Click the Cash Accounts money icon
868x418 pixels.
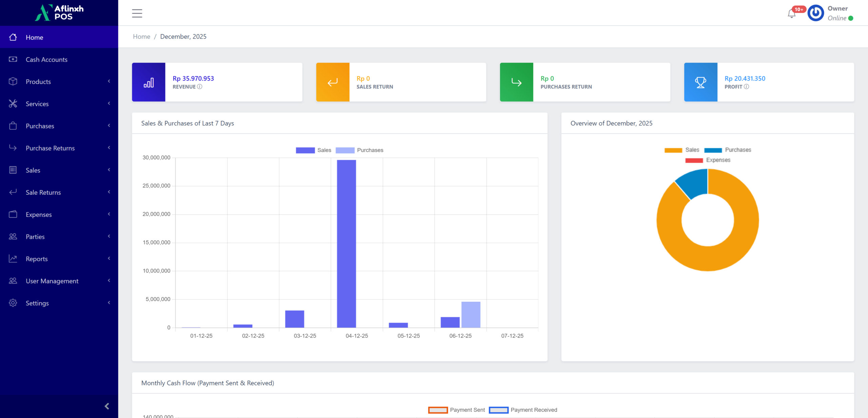[13, 59]
